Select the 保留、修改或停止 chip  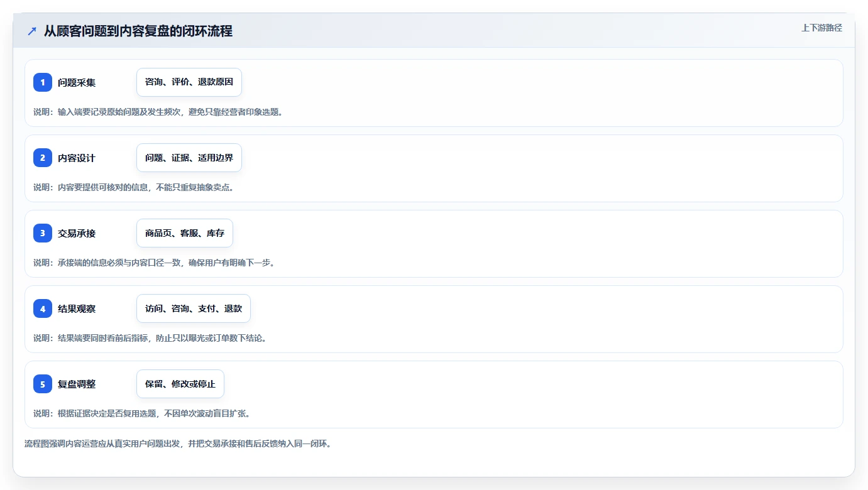180,384
